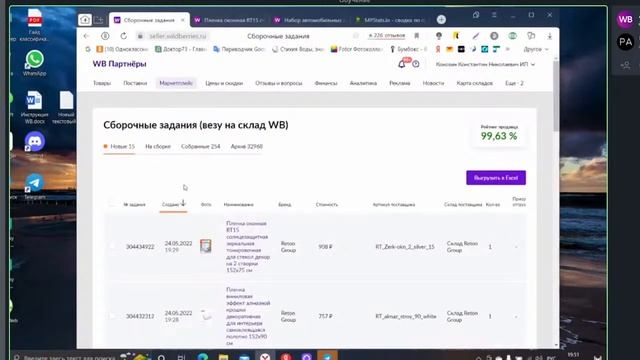Open Аналитика menu item
The height and width of the screenshot is (360, 640).
coord(363,83)
